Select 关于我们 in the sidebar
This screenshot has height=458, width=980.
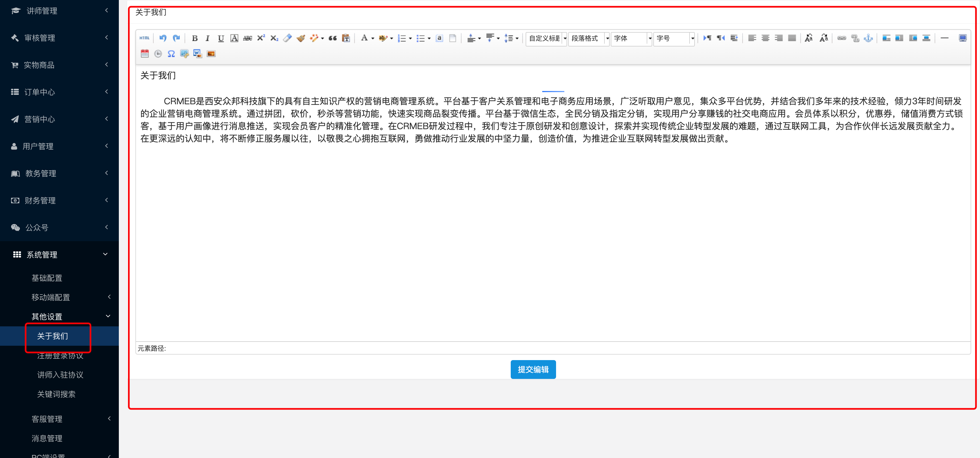point(53,336)
